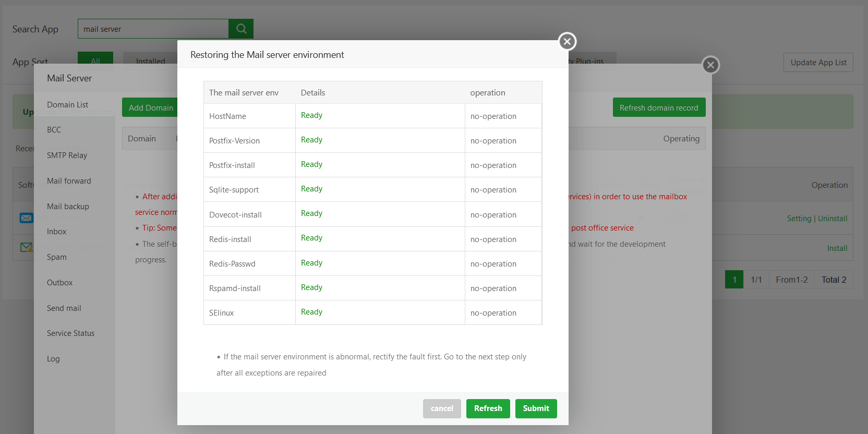Open Domain List in Mail Server sidebar
868x434 pixels.
tap(67, 105)
